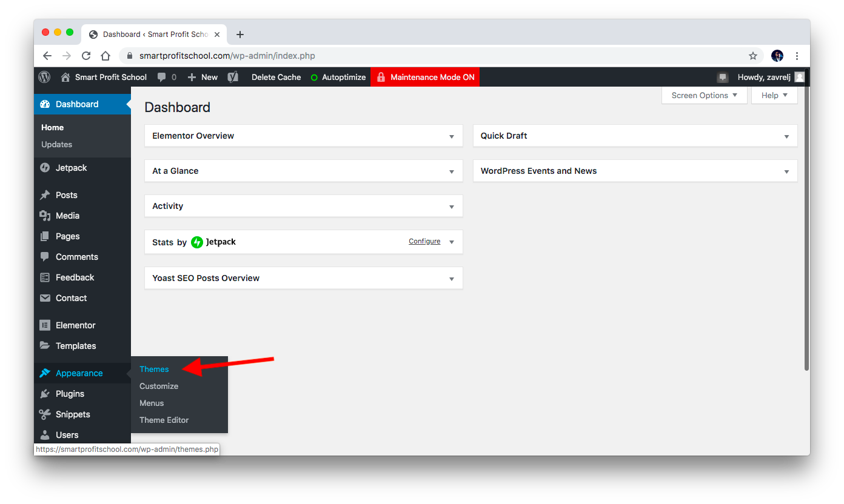Screen dimensions: 844x504
Task: Click Delete Cache in admin bar
Action: point(276,77)
